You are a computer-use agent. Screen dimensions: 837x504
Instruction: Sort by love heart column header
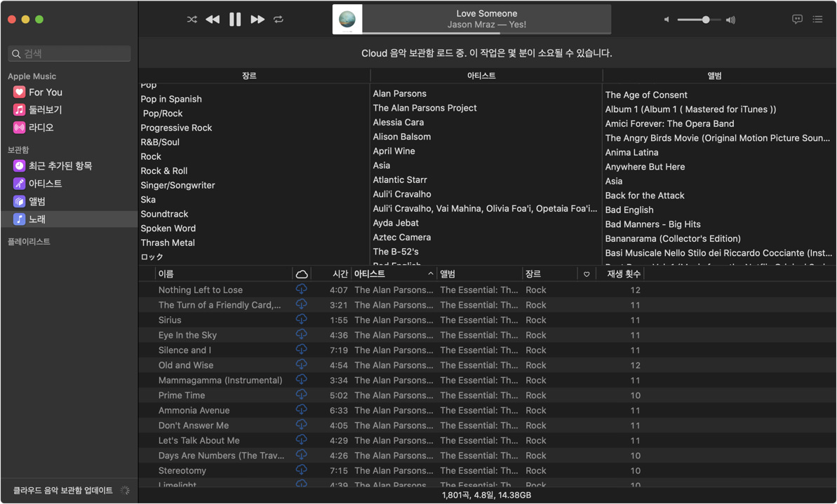pos(586,274)
